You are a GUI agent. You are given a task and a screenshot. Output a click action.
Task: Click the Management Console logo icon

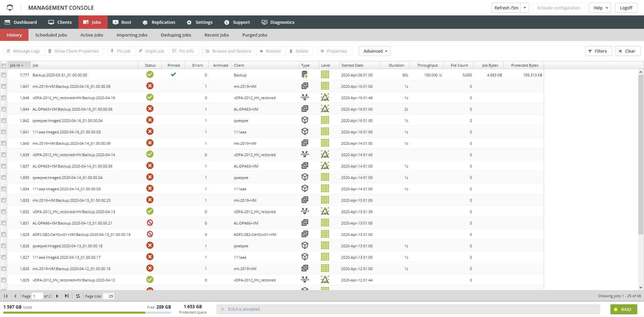pyautogui.click(x=10, y=7)
